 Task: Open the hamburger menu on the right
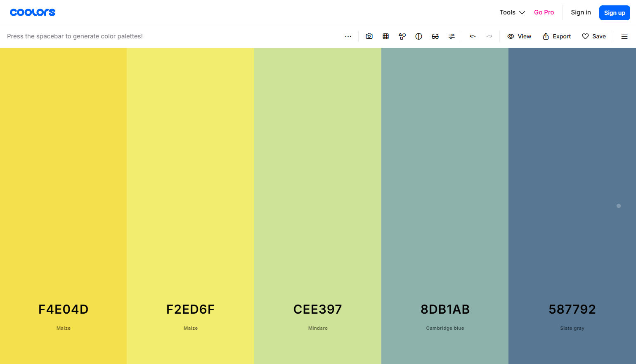pos(624,36)
